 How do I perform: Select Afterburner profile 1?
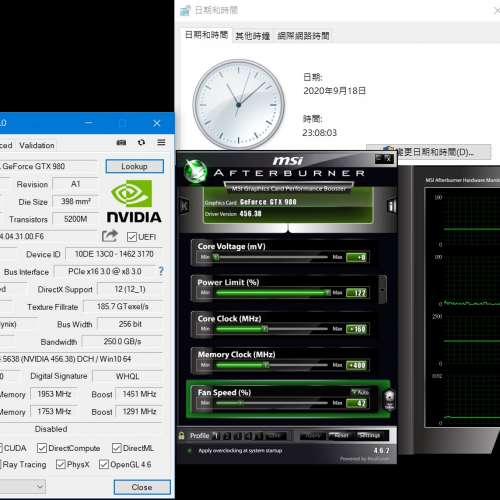215,436
